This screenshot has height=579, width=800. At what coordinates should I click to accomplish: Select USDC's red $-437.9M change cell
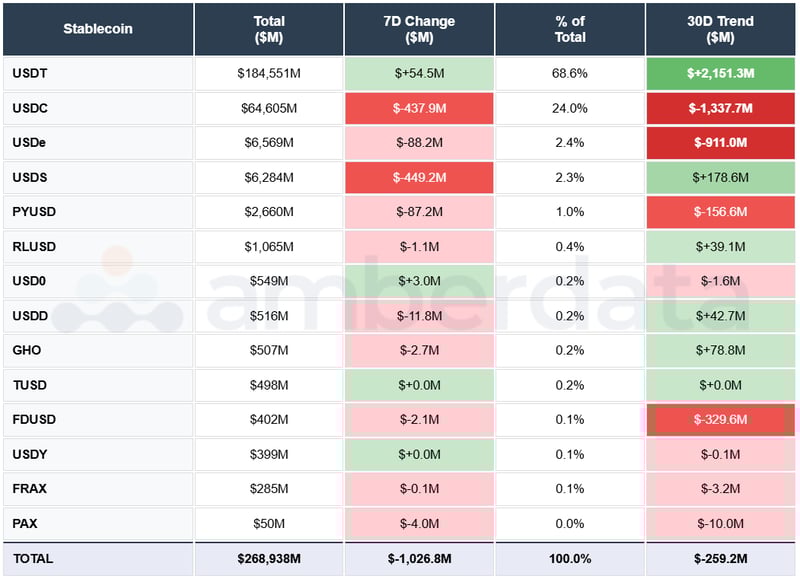[419, 108]
